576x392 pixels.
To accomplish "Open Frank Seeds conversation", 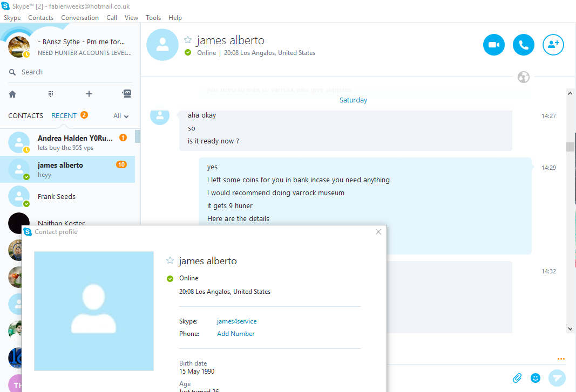I will click(67, 196).
